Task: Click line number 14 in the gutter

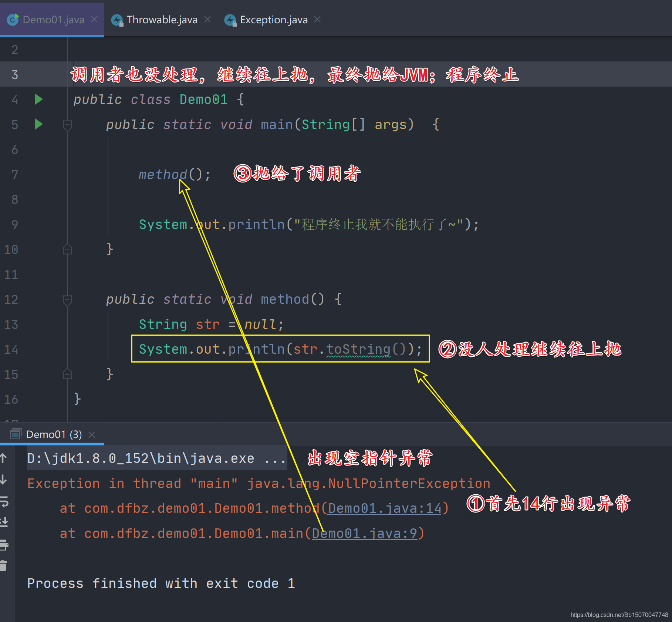Action: coord(11,349)
